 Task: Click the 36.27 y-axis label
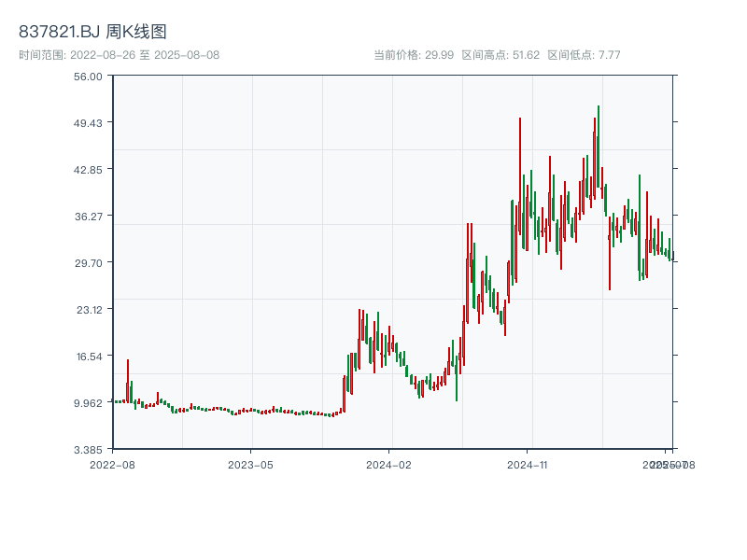point(88,217)
